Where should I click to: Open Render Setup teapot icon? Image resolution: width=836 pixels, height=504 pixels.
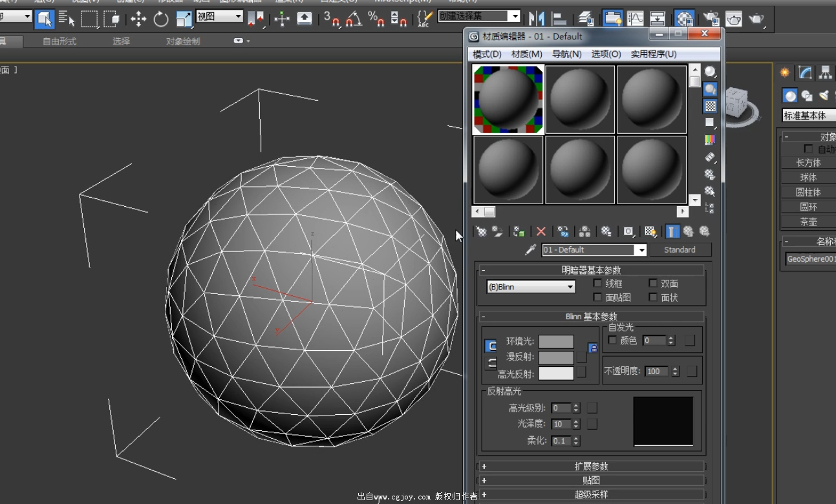(711, 19)
